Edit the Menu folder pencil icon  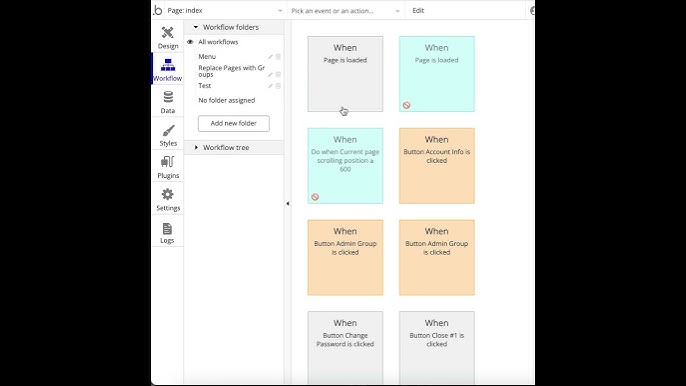click(x=270, y=57)
